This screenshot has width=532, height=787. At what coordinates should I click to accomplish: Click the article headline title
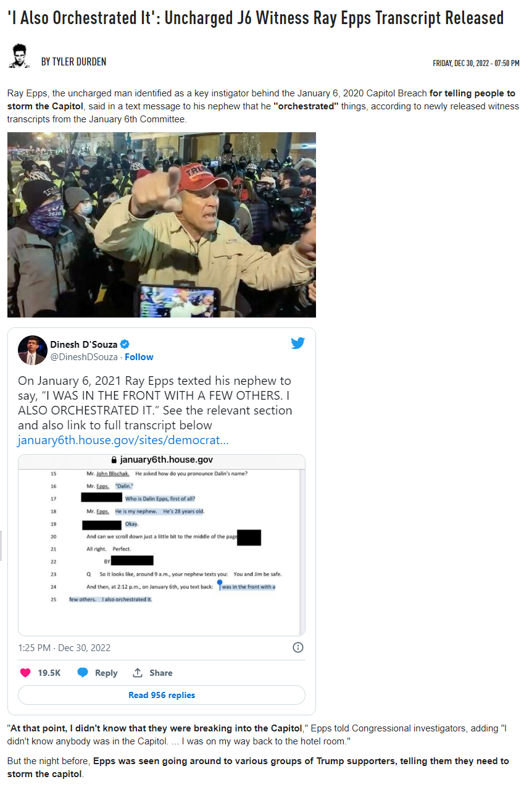[x=256, y=18]
